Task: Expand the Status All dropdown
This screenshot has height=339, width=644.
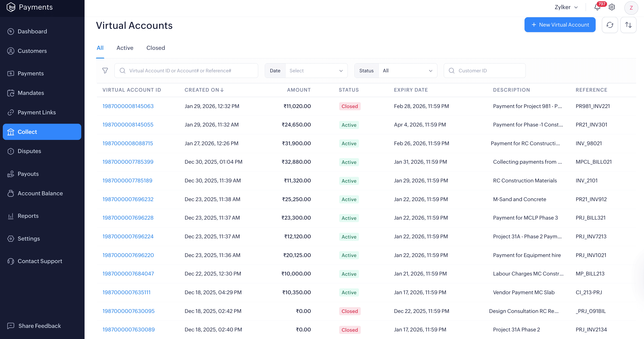Action: coord(408,71)
